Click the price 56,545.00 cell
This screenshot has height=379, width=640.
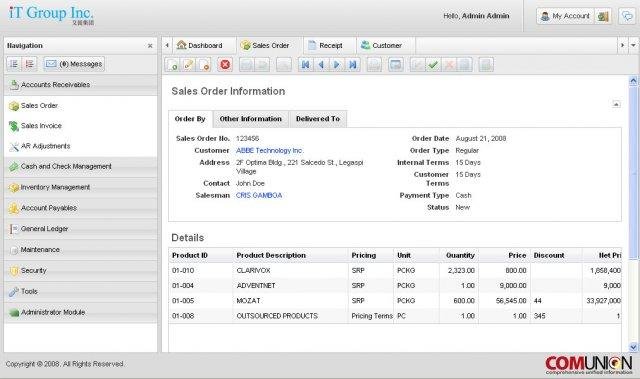[504, 301]
